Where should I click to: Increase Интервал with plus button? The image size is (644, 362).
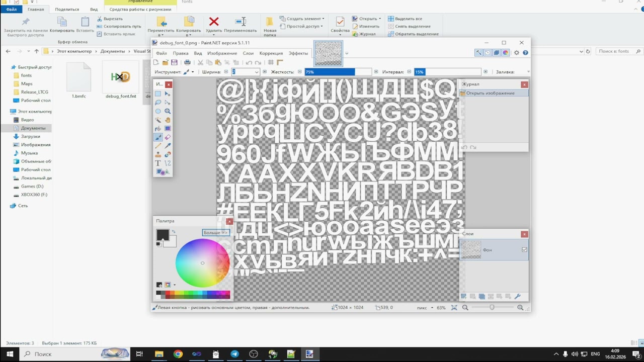(x=486, y=72)
